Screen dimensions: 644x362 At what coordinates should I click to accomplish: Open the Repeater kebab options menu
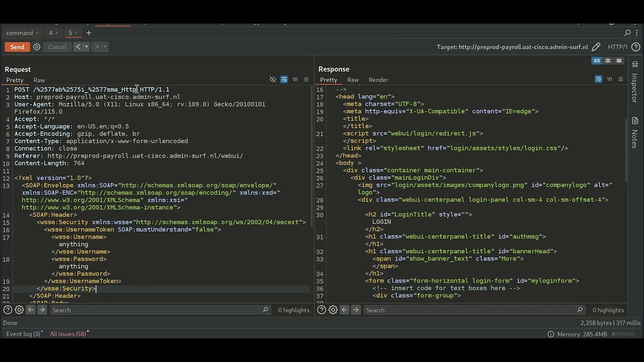tap(637, 33)
